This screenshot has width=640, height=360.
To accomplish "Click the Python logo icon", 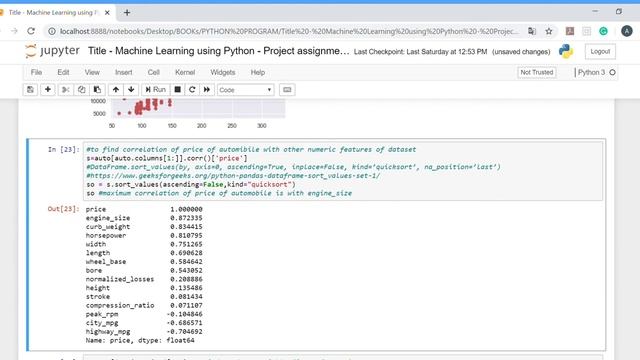I will click(x=566, y=51).
